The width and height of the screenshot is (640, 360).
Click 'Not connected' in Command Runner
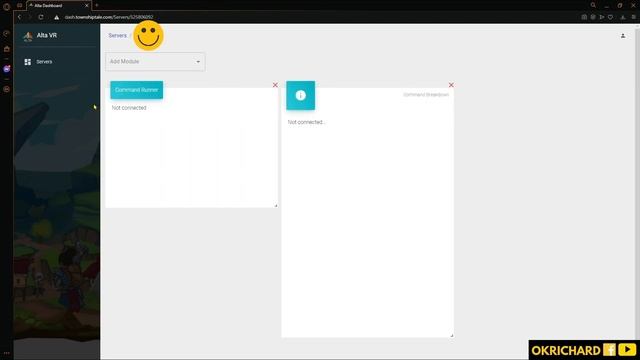click(x=129, y=108)
